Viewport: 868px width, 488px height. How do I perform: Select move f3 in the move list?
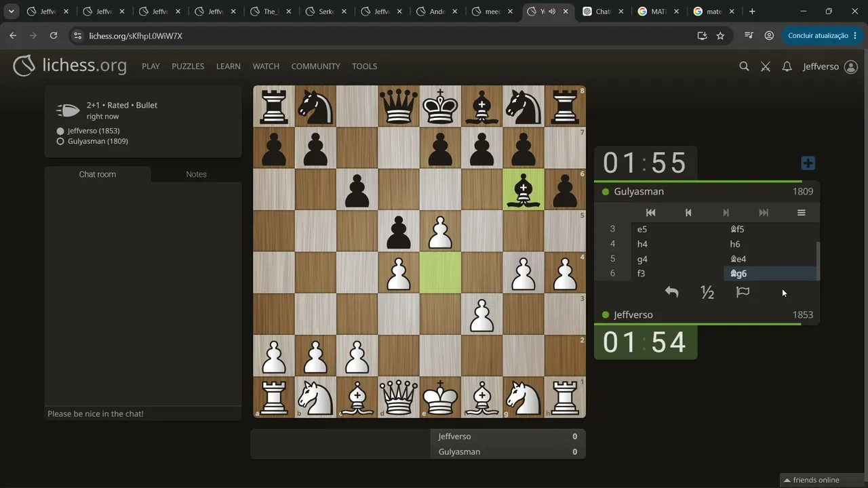tap(677, 274)
